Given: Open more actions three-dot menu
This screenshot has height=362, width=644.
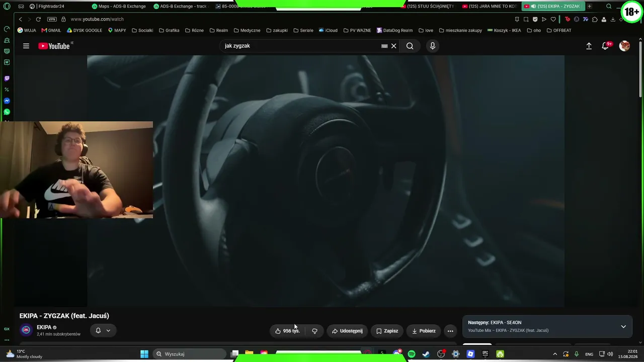Looking at the screenshot, I should [450, 331].
